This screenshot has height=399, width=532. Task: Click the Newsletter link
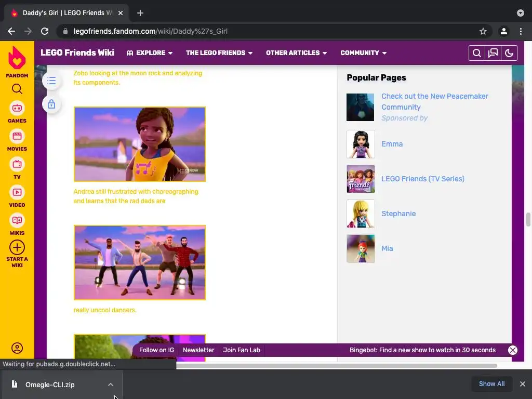pyautogui.click(x=198, y=350)
